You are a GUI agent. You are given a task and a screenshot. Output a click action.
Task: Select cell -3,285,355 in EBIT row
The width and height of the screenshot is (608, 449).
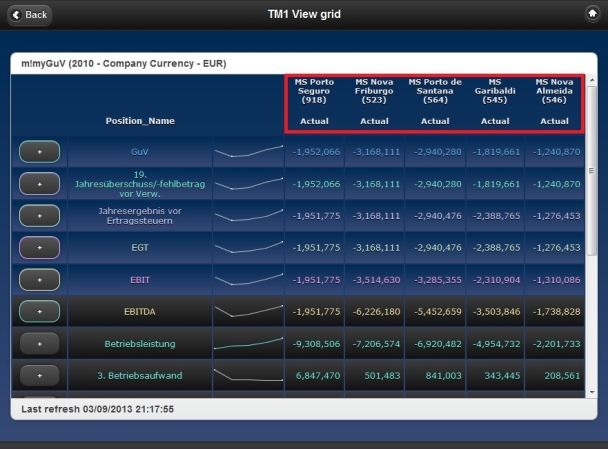click(435, 280)
